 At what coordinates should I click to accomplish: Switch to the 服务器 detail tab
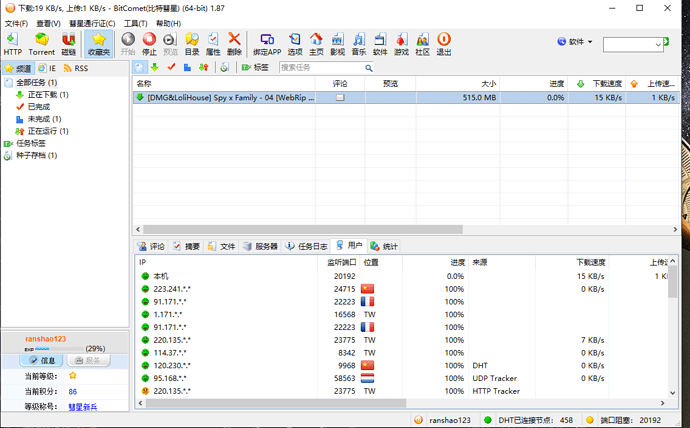(261, 246)
